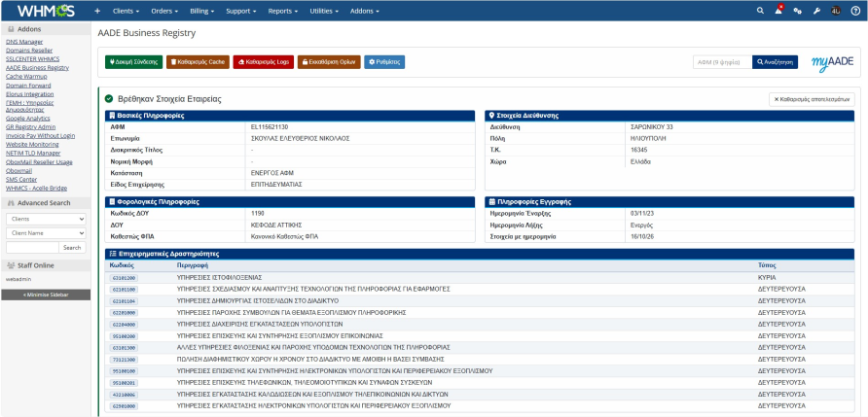Image resolution: width=868 pixels, height=417 pixels.
Task: Open the search magnifier icon in top bar
Action: click(x=761, y=11)
